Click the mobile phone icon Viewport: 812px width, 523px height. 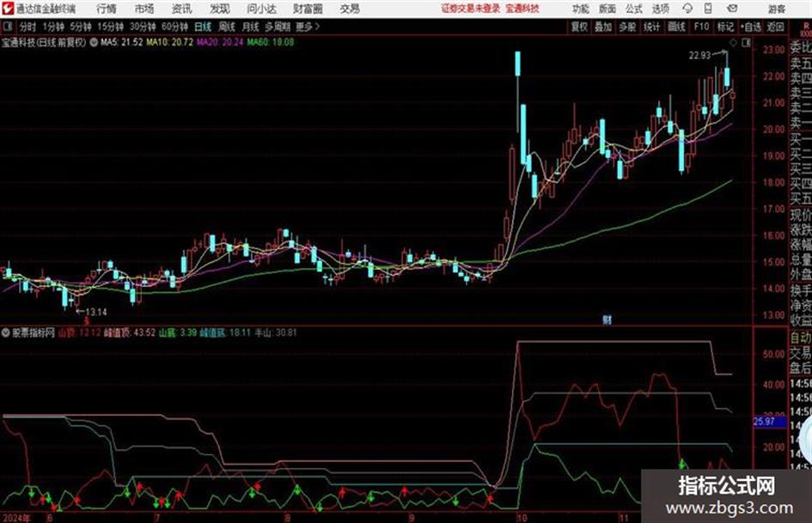(708, 9)
